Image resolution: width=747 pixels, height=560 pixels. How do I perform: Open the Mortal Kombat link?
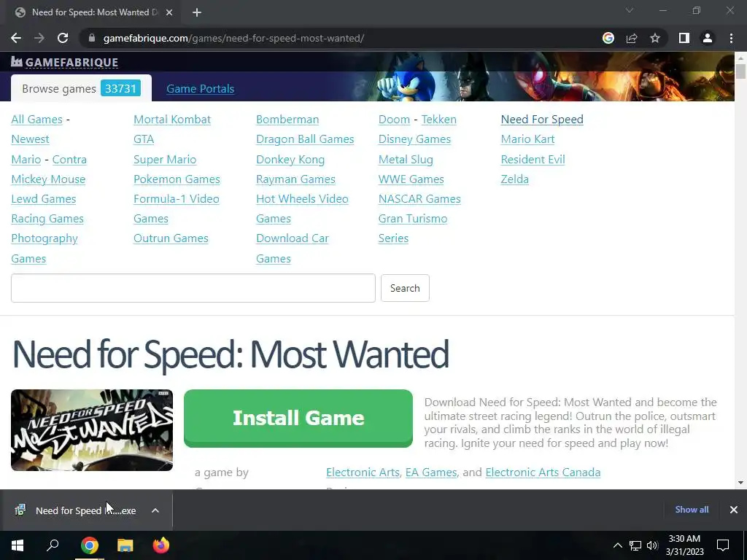[172, 120]
